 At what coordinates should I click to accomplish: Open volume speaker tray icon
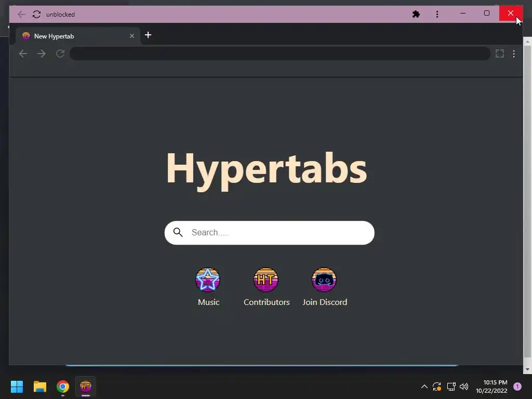click(x=464, y=387)
